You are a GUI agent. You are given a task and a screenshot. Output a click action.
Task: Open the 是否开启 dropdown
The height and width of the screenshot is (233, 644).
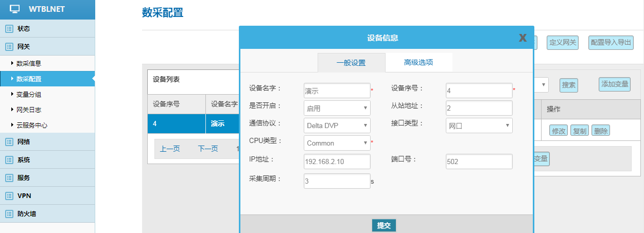[337, 108]
